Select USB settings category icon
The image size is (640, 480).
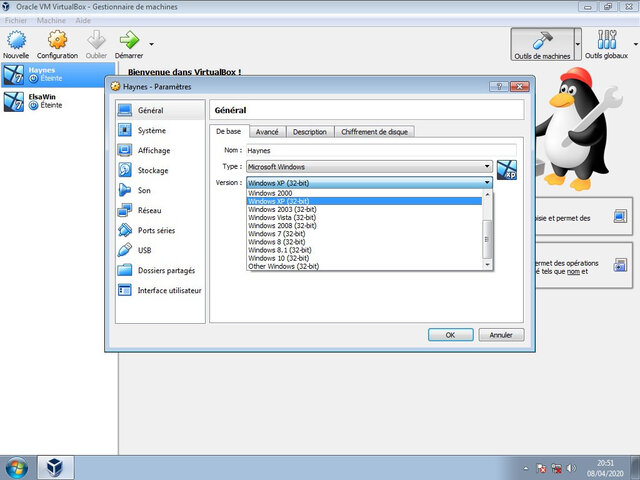[124, 250]
